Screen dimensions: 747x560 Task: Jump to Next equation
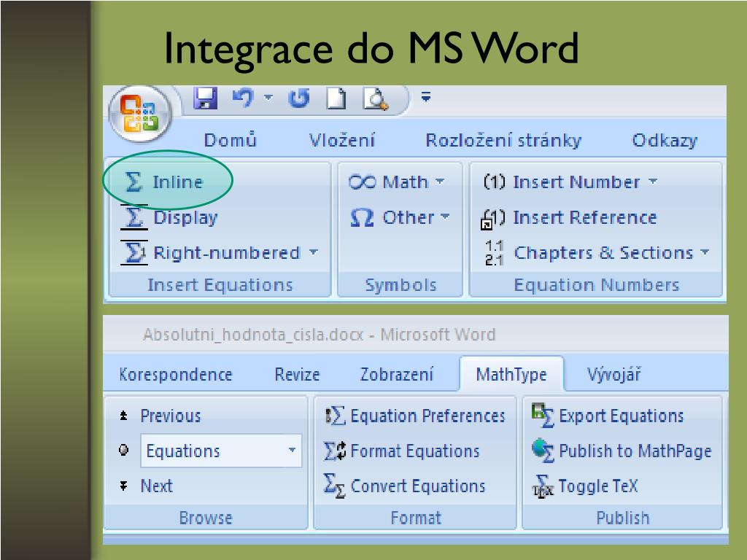click(x=157, y=486)
